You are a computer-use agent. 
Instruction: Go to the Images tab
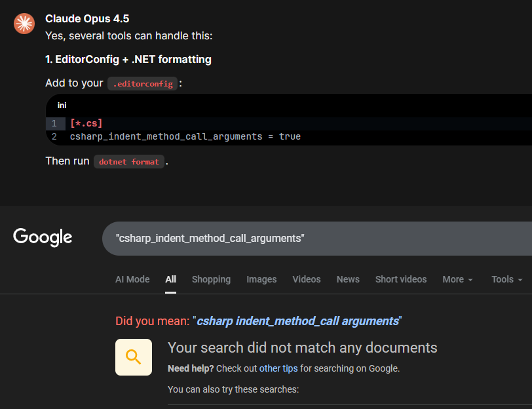pos(261,279)
